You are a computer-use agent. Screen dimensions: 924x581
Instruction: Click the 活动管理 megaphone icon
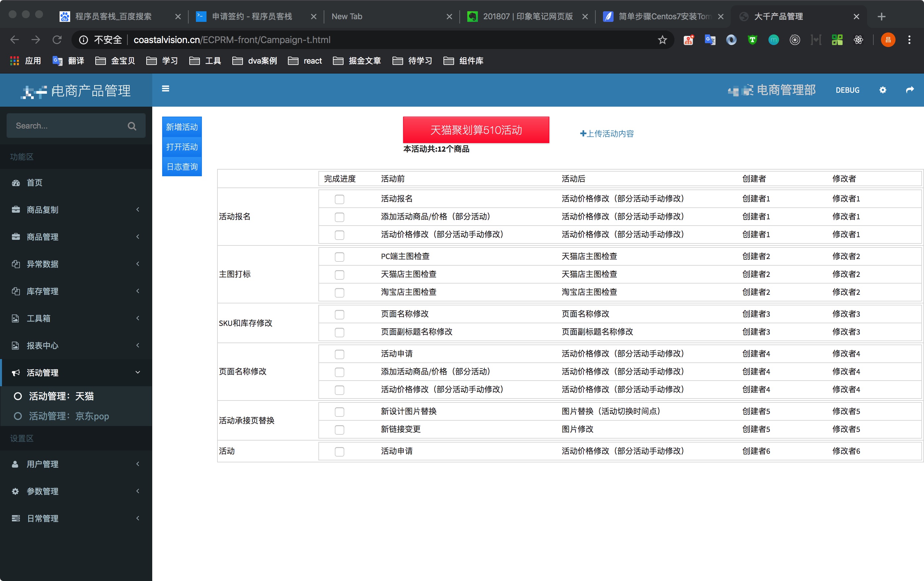click(15, 372)
